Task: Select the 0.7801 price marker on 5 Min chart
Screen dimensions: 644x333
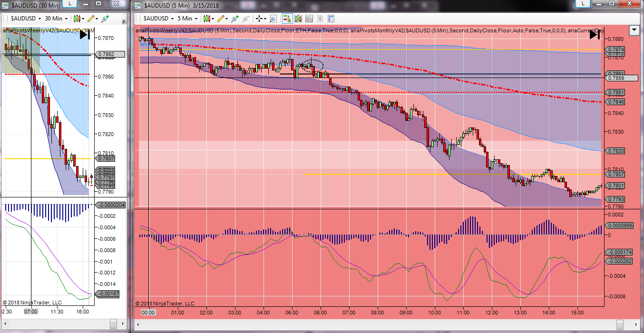Action: pyautogui.click(x=615, y=186)
